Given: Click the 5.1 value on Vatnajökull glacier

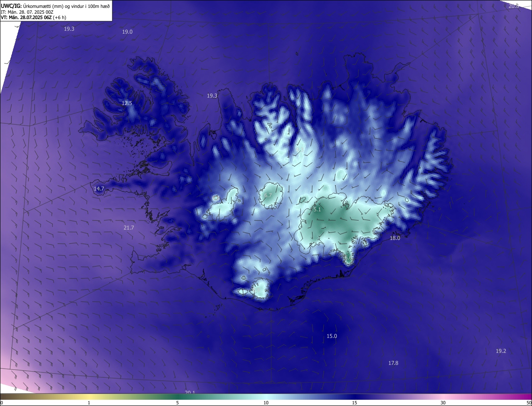Looking at the screenshot, I should tap(317, 210).
